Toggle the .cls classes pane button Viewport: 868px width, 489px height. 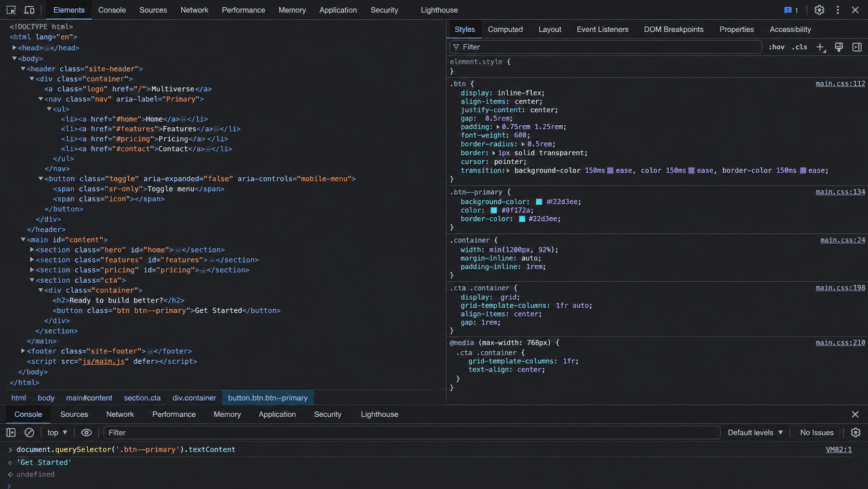pyautogui.click(x=799, y=47)
